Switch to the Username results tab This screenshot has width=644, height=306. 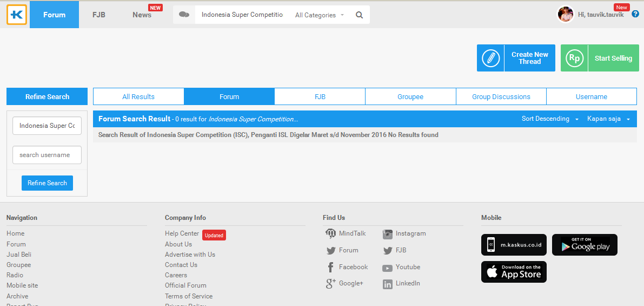pos(592,96)
